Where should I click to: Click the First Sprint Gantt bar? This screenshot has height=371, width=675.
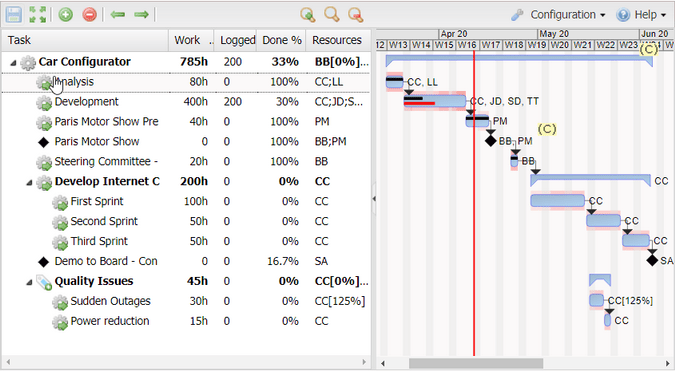tap(557, 201)
